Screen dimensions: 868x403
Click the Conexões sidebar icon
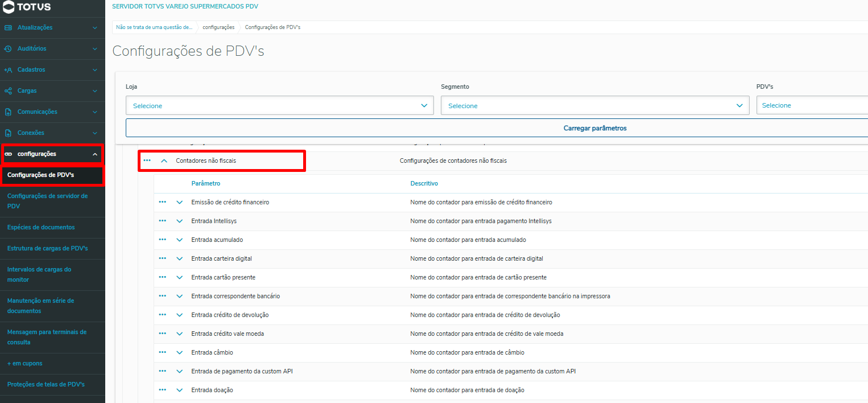[x=8, y=133]
